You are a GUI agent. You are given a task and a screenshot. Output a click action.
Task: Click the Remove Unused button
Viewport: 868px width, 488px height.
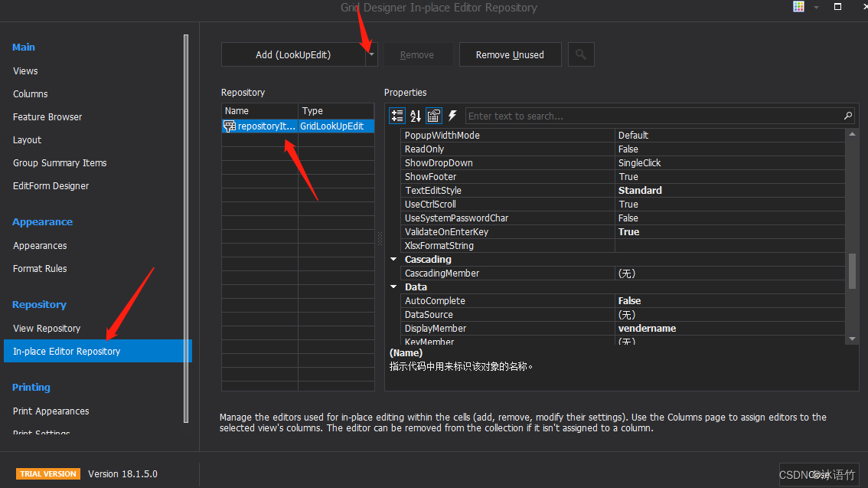[510, 54]
